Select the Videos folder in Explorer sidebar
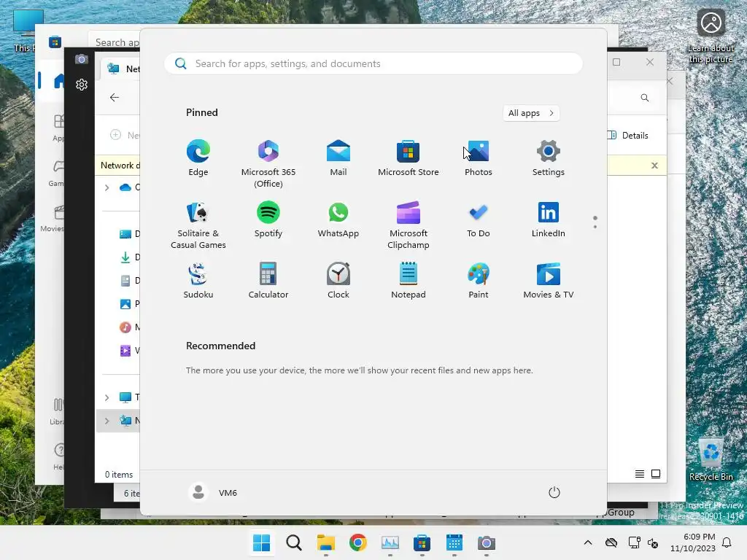 129,351
